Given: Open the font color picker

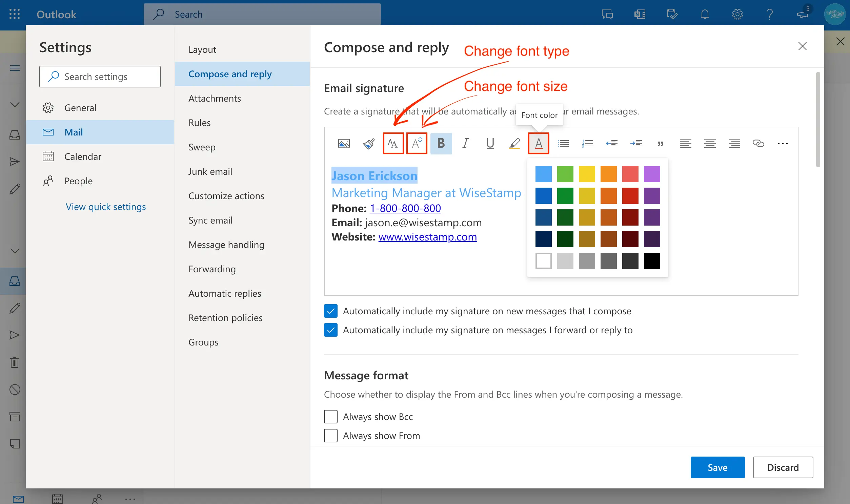Looking at the screenshot, I should pos(538,143).
